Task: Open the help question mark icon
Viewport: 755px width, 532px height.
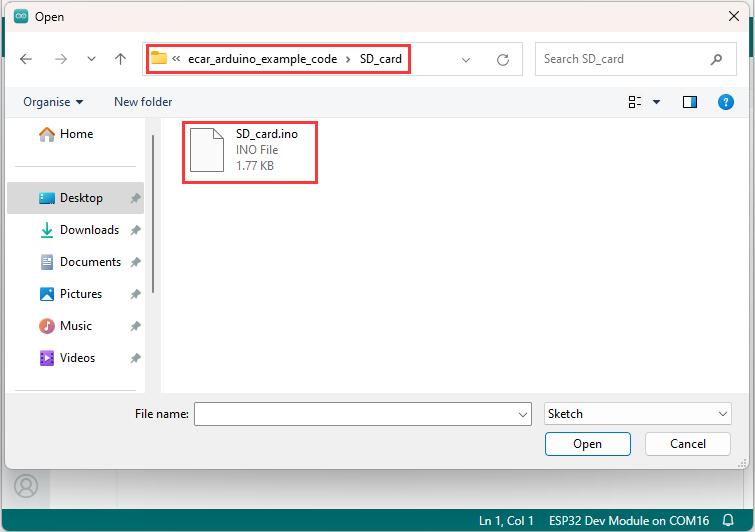Action: [726, 102]
